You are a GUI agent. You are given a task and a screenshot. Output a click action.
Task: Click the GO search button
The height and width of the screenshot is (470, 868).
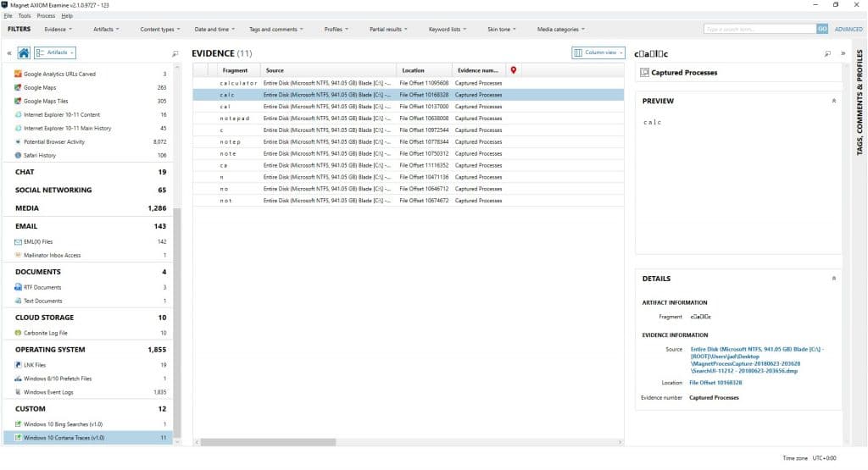pos(822,29)
